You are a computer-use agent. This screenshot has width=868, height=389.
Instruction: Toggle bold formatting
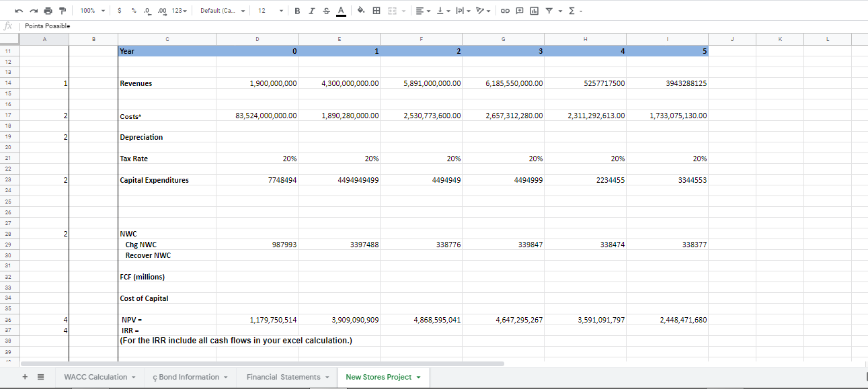296,10
